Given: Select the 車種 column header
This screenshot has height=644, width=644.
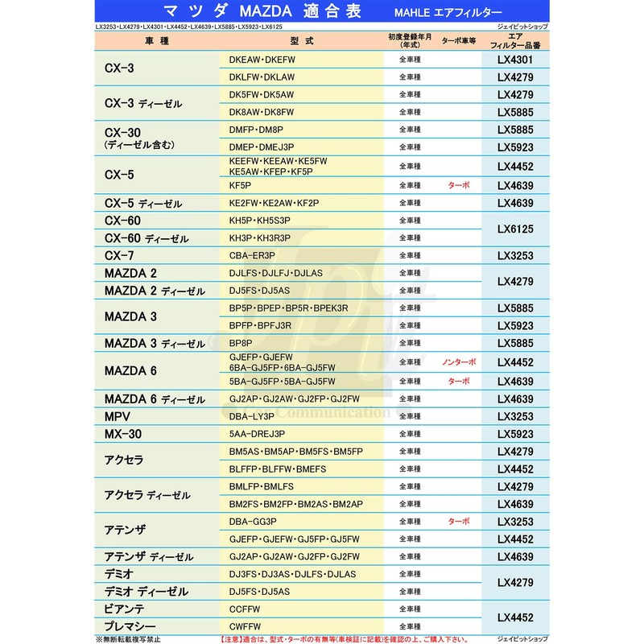Looking at the screenshot, I should pos(156,41).
